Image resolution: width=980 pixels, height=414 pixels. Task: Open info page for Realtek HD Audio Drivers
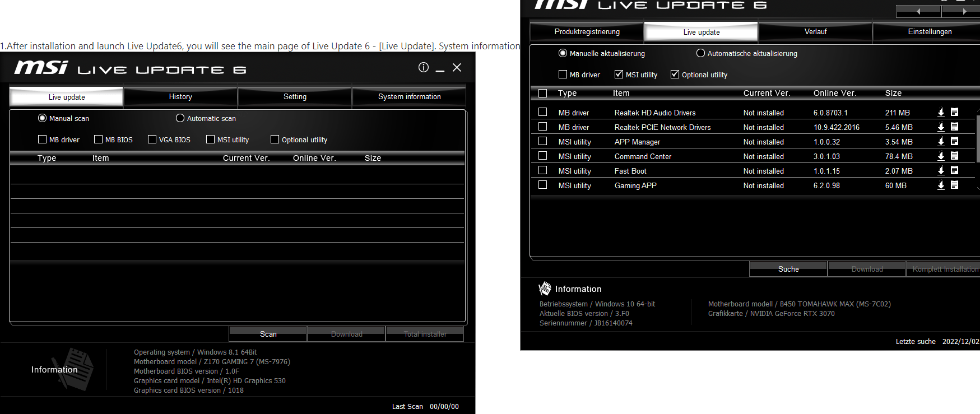[954, 112]
